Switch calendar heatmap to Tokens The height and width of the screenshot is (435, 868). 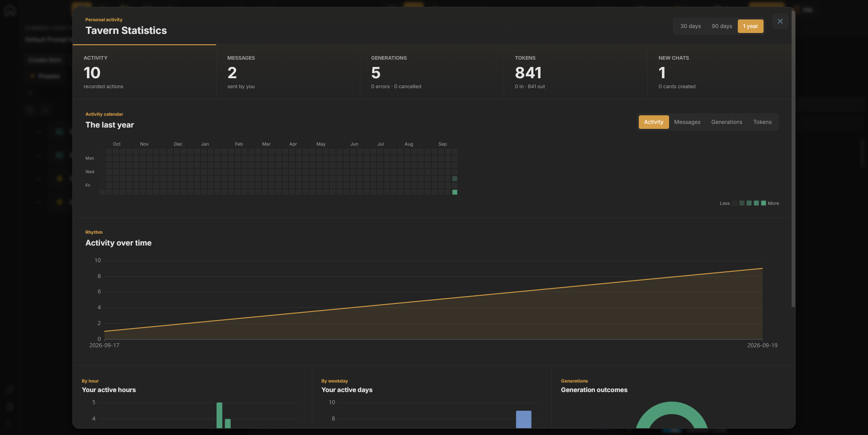(x=762, y=122)
